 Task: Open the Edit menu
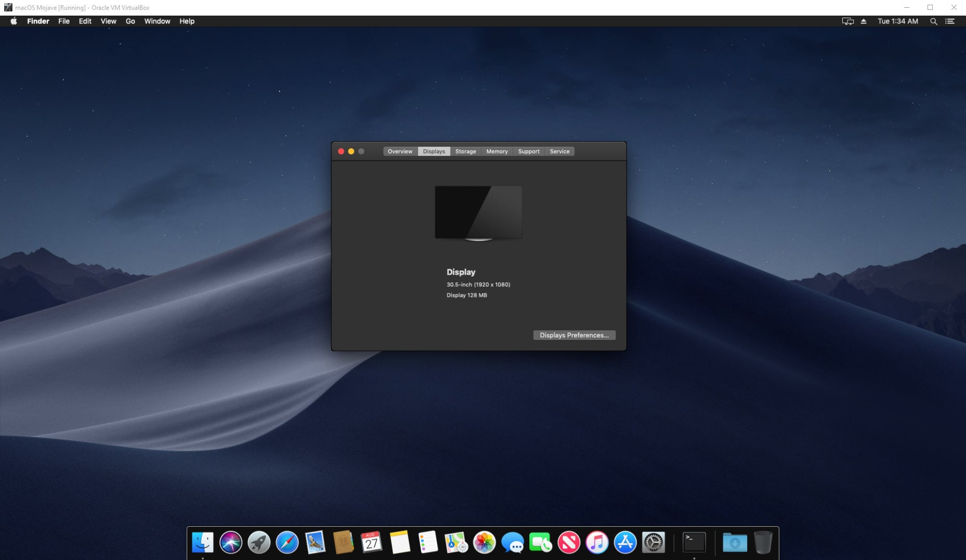pyautogui.click(x=85, y=21)
